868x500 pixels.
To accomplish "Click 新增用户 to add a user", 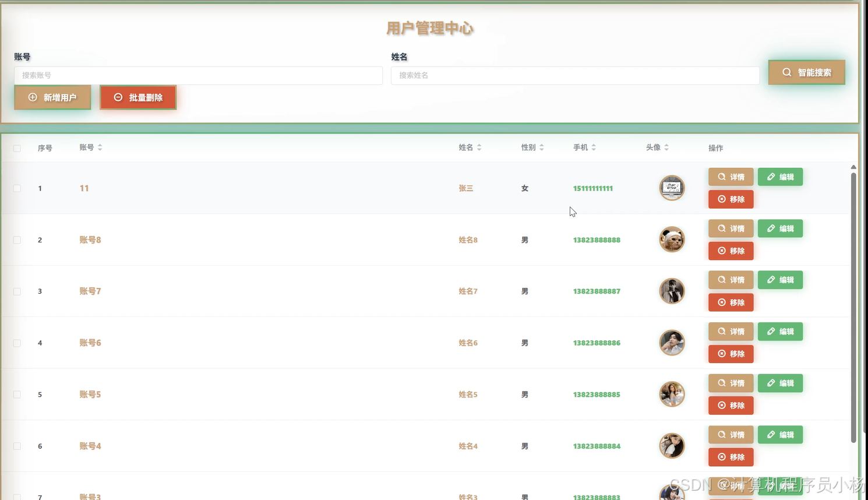I will tap(52, 97).
